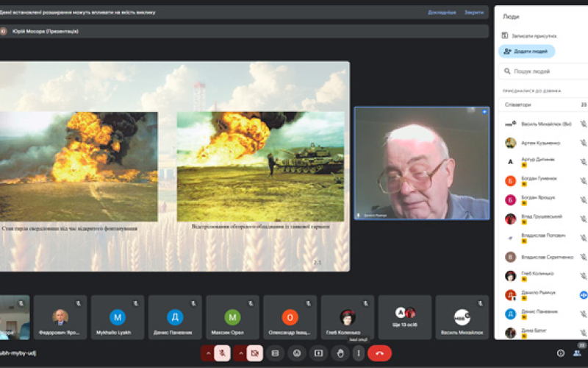Click the Василь Михайлюк self-view tile

pyautogui.click(x=462, y=317)
